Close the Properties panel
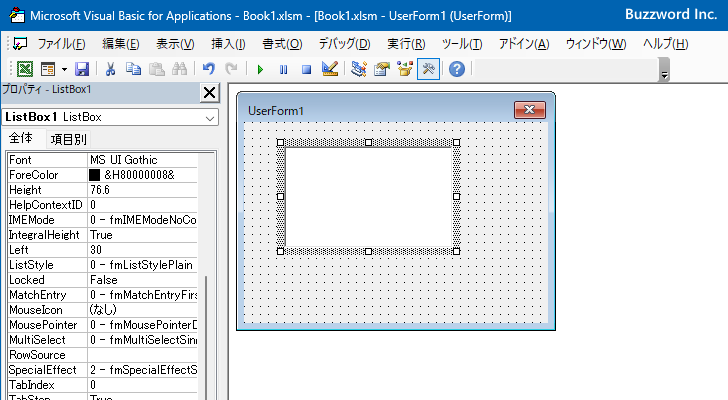The width and height of the screenshot is (728, 400). [209, 92]
